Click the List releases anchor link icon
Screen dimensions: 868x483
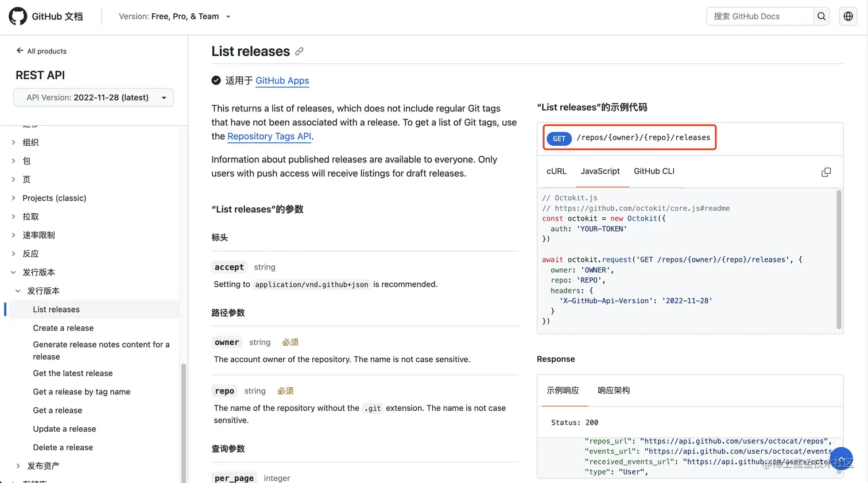pyautogui.click(x=299, y=52)
